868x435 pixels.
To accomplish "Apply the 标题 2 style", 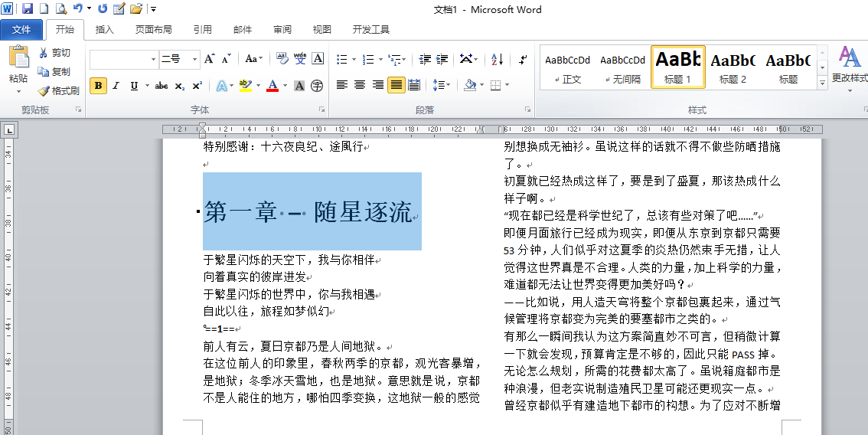I will click(x=733, y=67).
